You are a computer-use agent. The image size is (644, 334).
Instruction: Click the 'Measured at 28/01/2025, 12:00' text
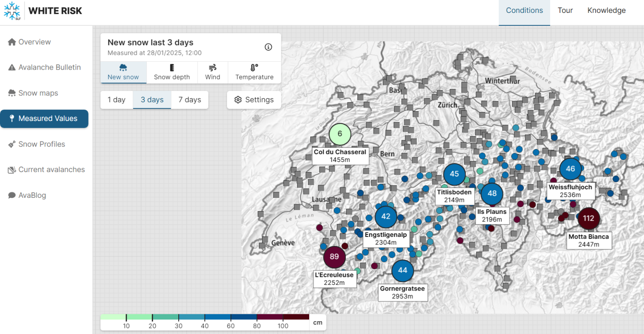(155, 53)
